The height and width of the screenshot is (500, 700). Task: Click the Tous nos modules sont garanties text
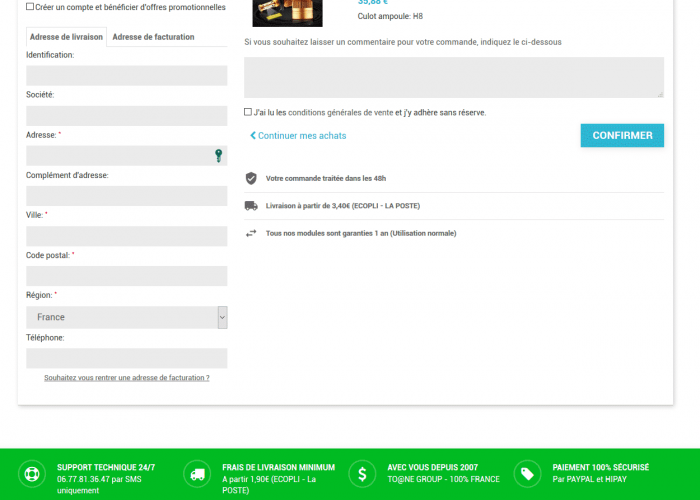coord(361,233)
